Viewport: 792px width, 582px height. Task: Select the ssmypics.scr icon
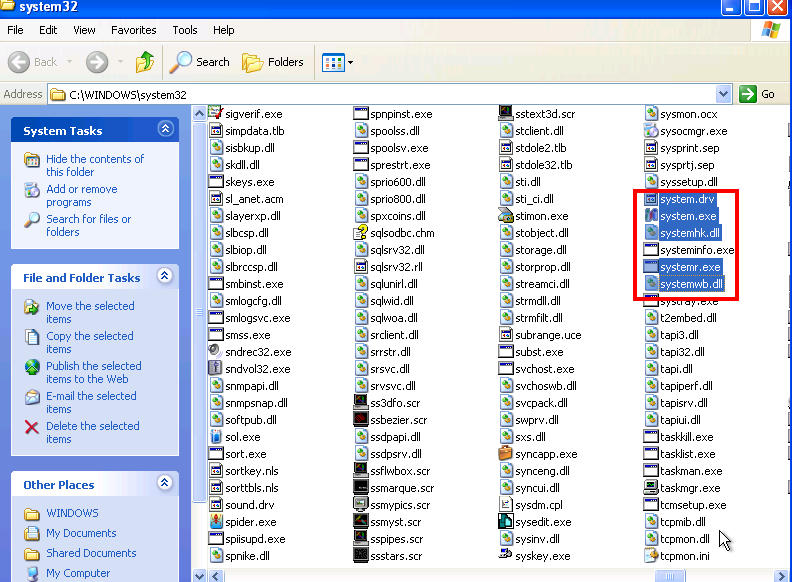click(x=361, y=504)
